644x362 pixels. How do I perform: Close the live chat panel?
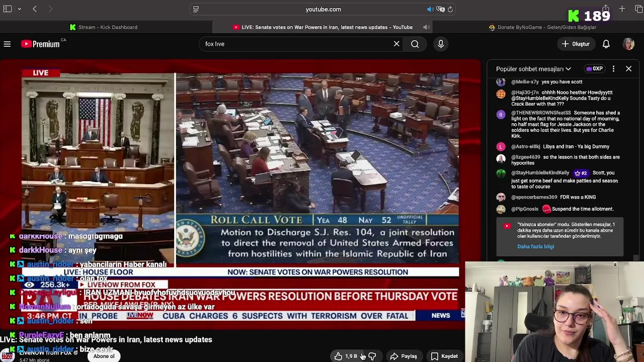(628, 69)
